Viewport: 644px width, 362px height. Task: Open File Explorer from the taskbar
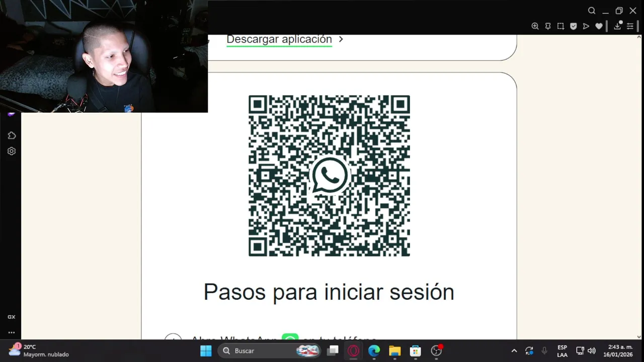[x=395, y=351]
